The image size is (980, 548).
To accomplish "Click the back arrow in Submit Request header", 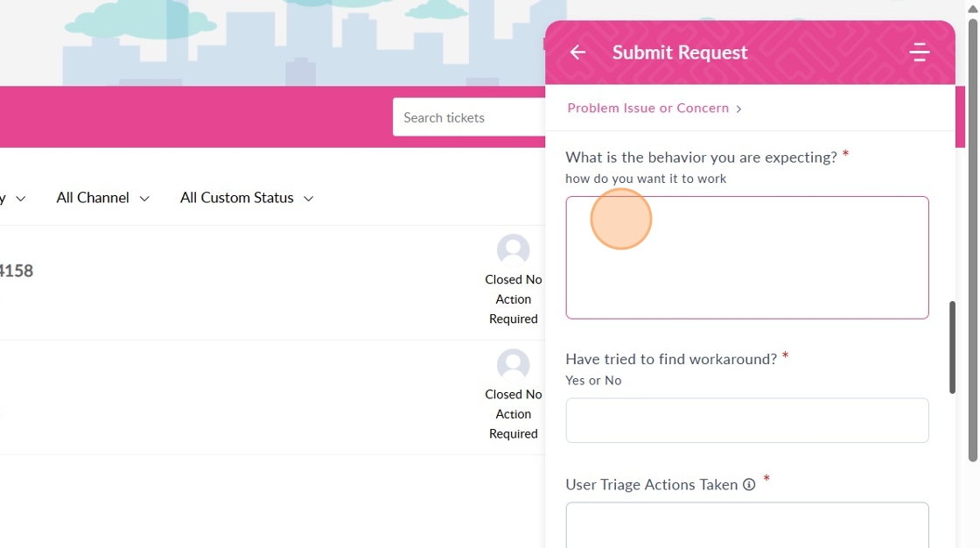I will [x=577, y=53].
